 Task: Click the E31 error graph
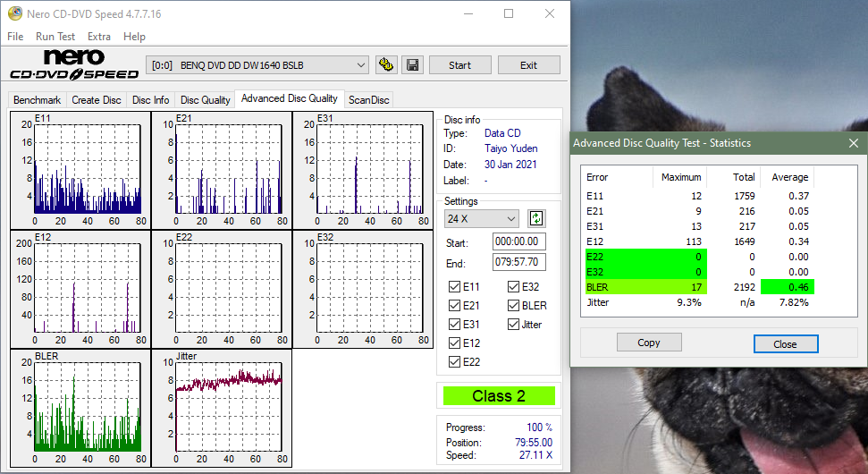pos(363,171)
